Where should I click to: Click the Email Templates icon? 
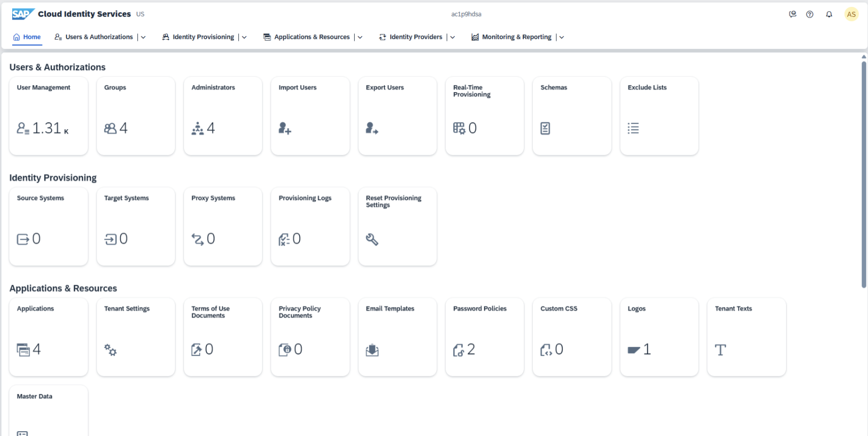point(372,350)
